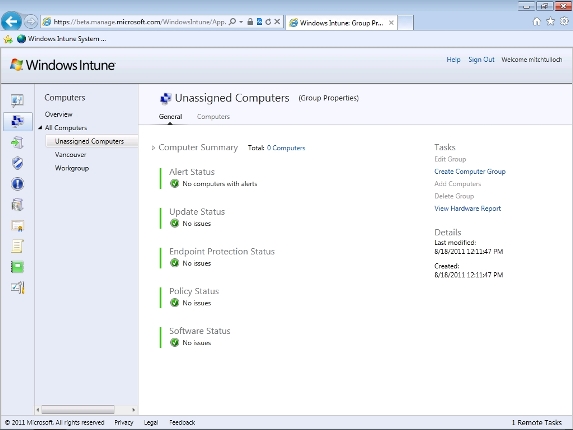Image resolution: width=573 pixels, height=430 pixels.
Task: Click the Windows Intune logo
Action: tap(62, 65)
